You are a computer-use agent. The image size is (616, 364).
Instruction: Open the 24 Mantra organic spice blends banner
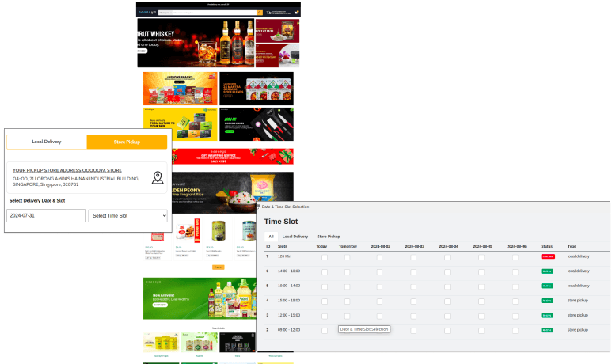pos(257,89)
